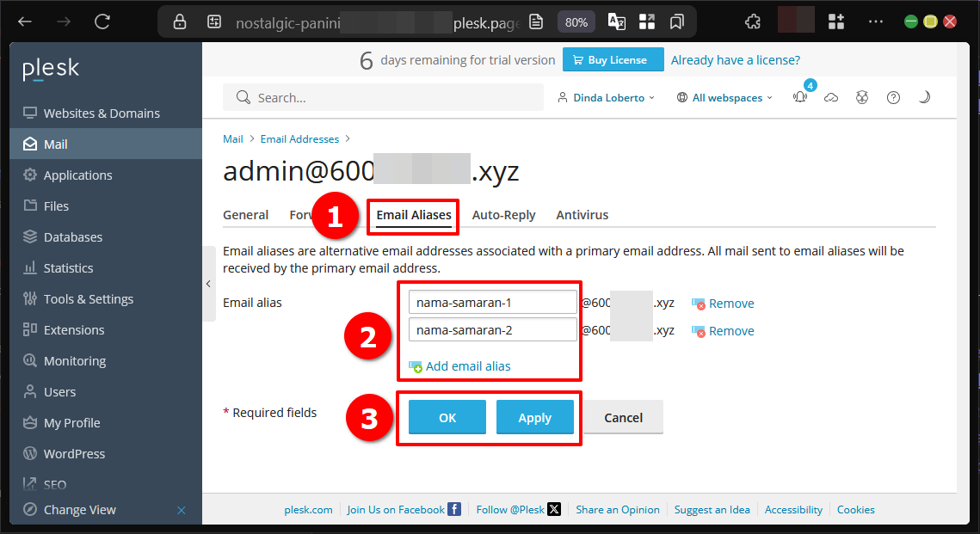Screen dimensions: 980x534
Task: Select the Databases icon in the sidebar
Action: (x=29, y=236)
